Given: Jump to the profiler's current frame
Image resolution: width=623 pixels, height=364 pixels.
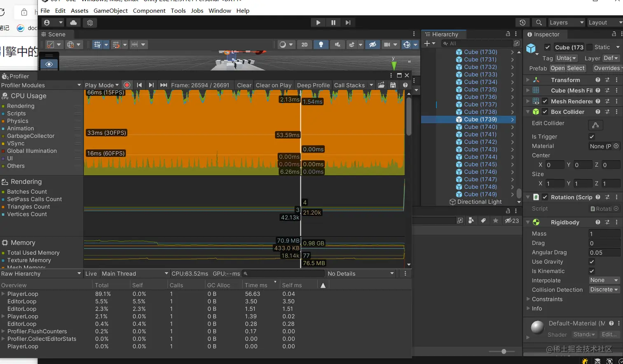Looking at the screenshot, I should tap(164, 85).
